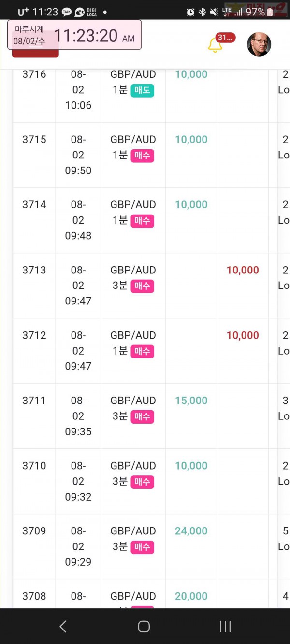Open the user profile avatar
This screenshot has height=644, width=290.
click(x=259, y=44)
